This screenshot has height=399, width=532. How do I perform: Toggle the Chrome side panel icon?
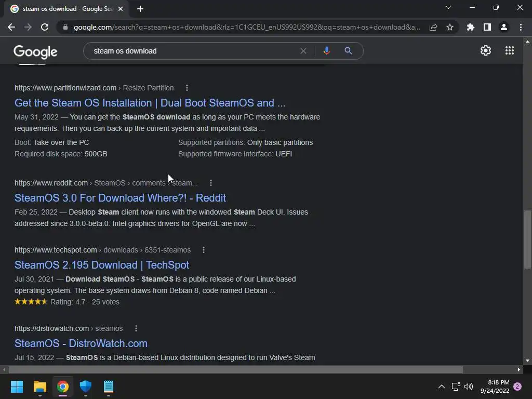pyautogui.click(x=487, y=27)
